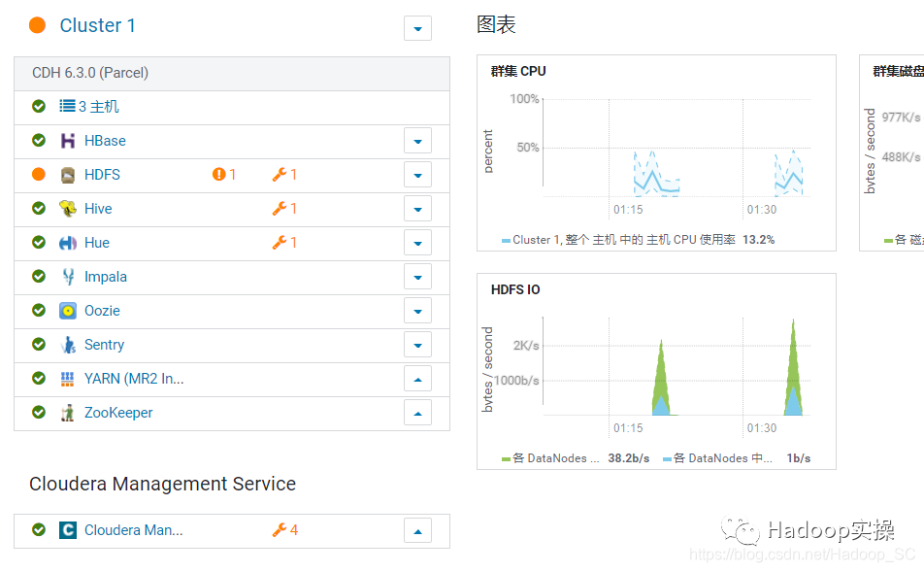Open the Hue service link
The height and width of the screenshot is (572, 924).
tap(97, 243)
